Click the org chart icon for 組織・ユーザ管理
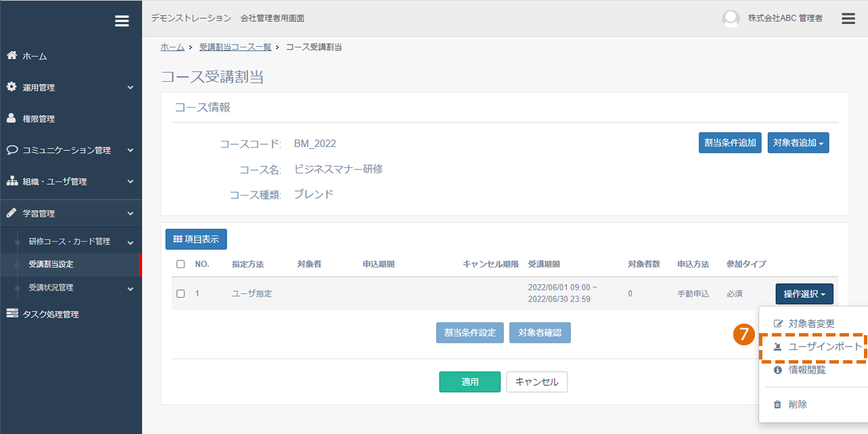 (12, 181)
